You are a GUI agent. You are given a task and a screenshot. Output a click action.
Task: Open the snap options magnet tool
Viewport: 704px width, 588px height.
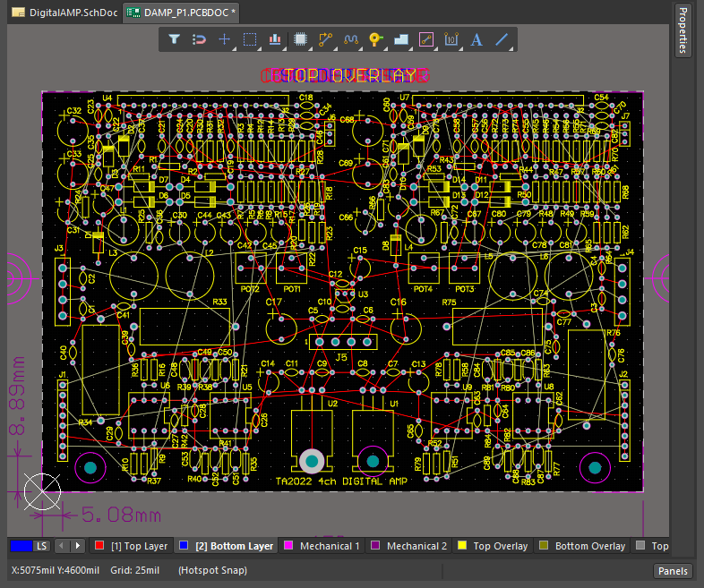(200, 39)
